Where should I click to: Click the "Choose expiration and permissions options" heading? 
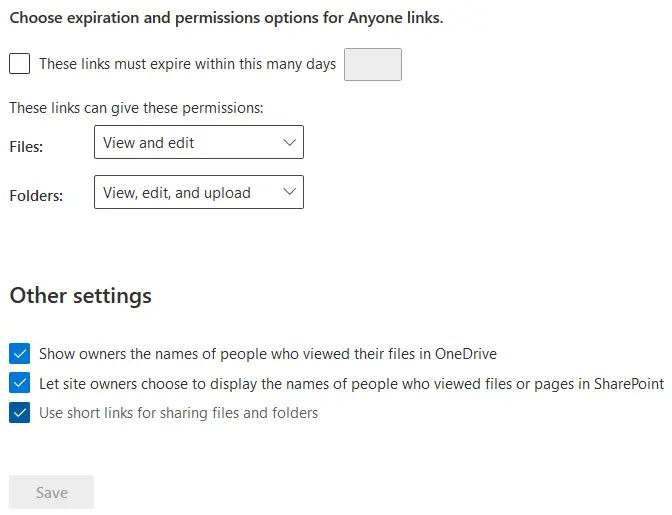point(226,18)
